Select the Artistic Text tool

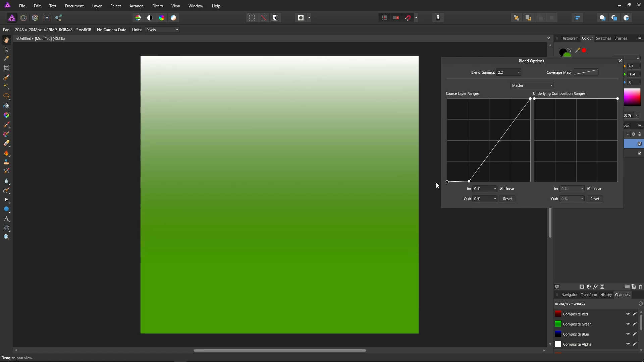6,219
